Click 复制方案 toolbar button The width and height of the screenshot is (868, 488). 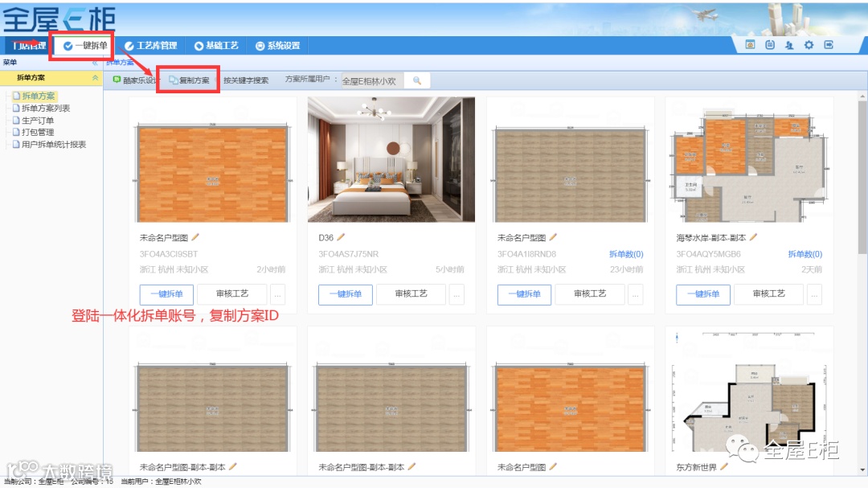click(x=189, y=80)
